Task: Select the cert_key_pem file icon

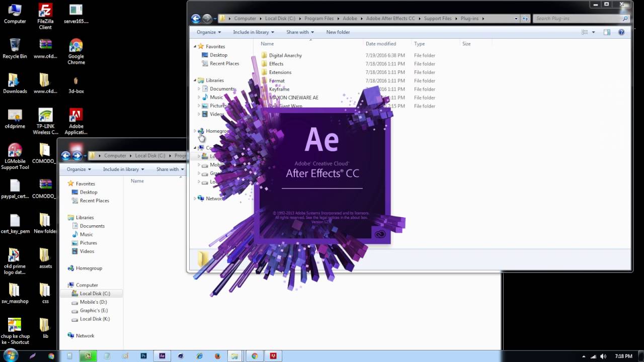Action: click(x=15, y=224)
